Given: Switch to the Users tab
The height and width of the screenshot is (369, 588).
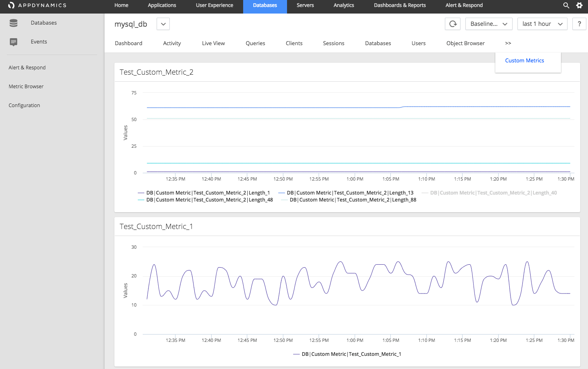Looking at the screenshot, I should click(x=419, y=43).
